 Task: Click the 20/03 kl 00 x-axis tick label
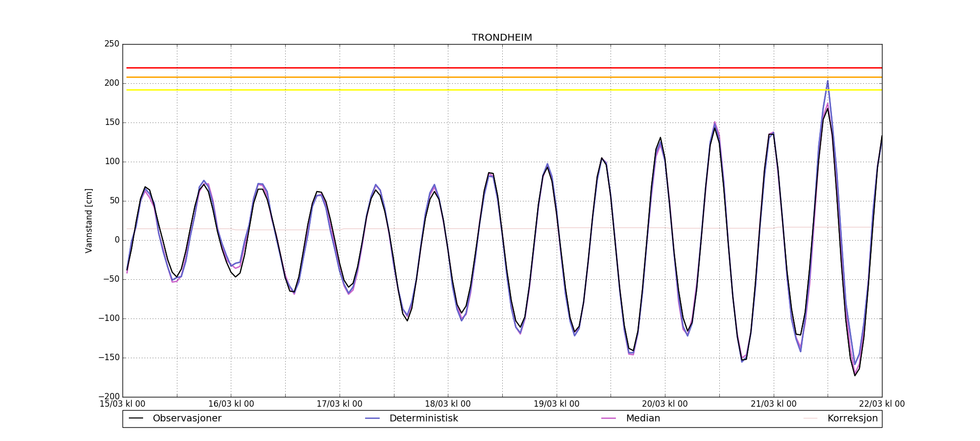click(x=664, y=404)
